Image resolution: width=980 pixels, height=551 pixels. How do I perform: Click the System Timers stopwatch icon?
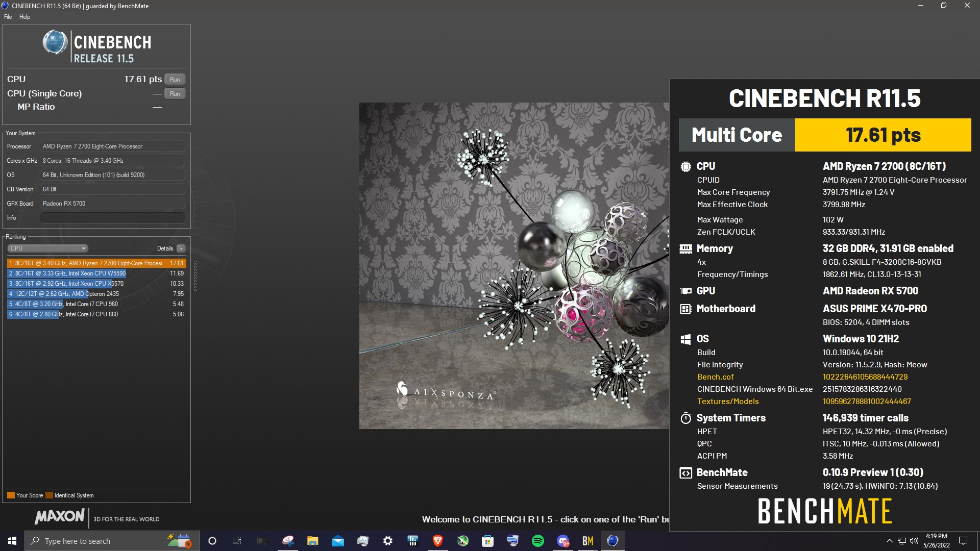point(685,418)
